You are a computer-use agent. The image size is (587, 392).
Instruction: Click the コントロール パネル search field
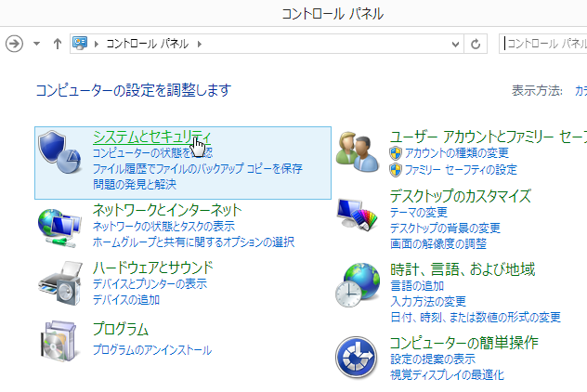point(544,44)
